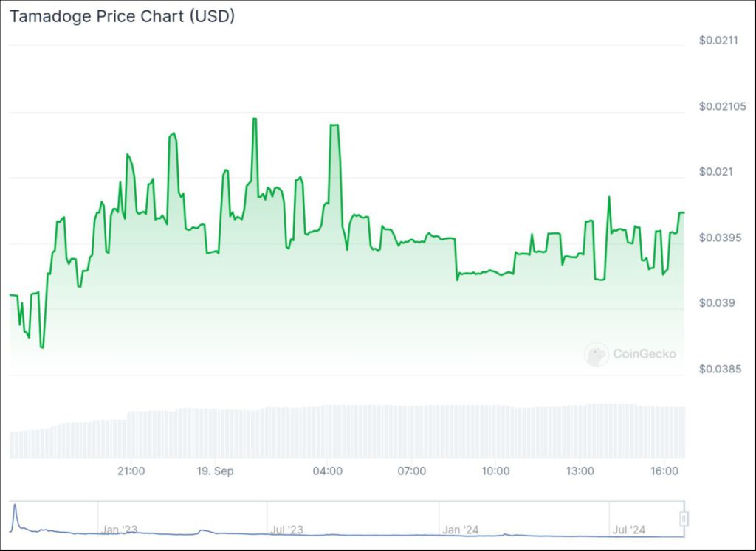Click the $0.0385 price axis label
The height and width of the screenshot is (551, 756).
click(720, 369)
